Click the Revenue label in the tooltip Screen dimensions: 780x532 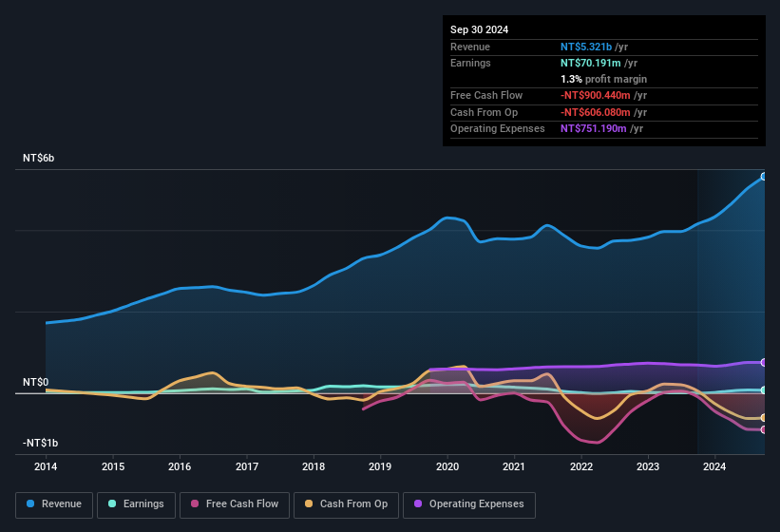[x=470, y=47]
